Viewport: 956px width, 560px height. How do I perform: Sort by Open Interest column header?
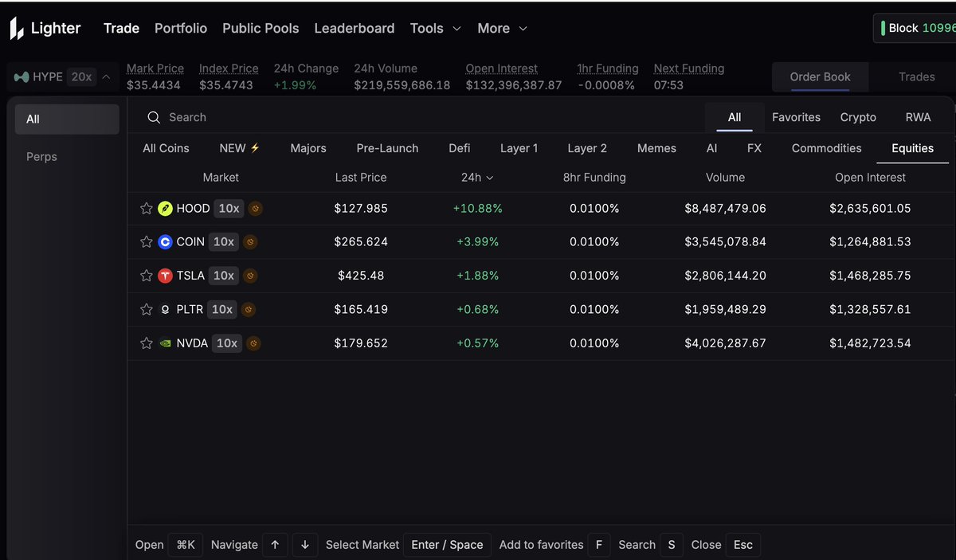(870, 178)
